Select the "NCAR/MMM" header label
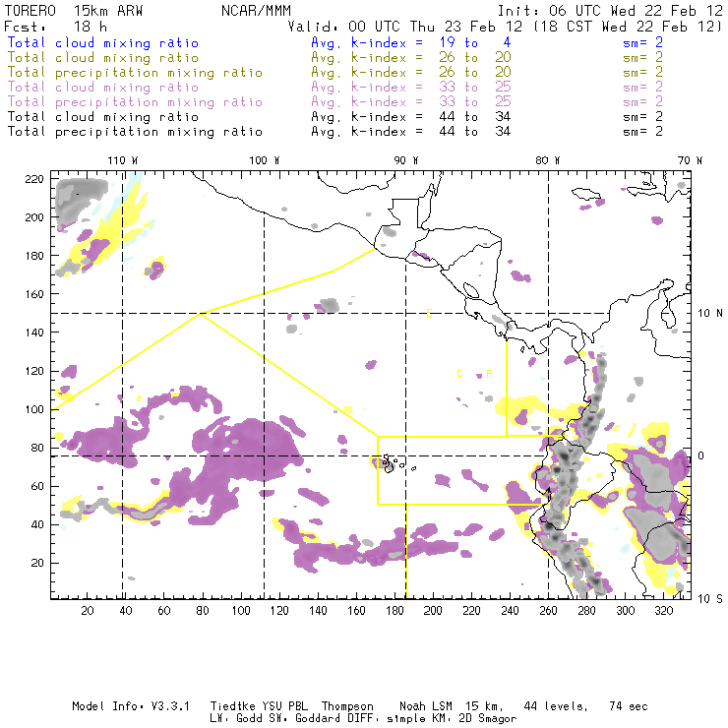 coord(257,11)
